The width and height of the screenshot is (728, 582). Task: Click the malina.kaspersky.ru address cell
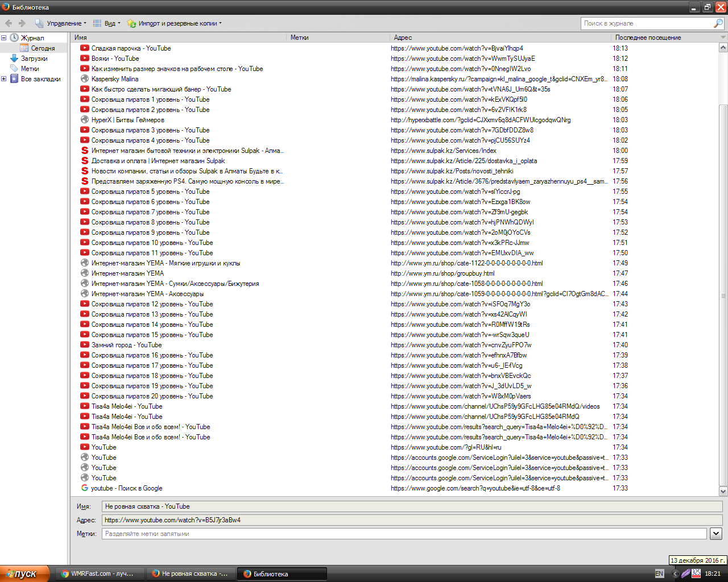pyautogui.click(x=499, y=79)
